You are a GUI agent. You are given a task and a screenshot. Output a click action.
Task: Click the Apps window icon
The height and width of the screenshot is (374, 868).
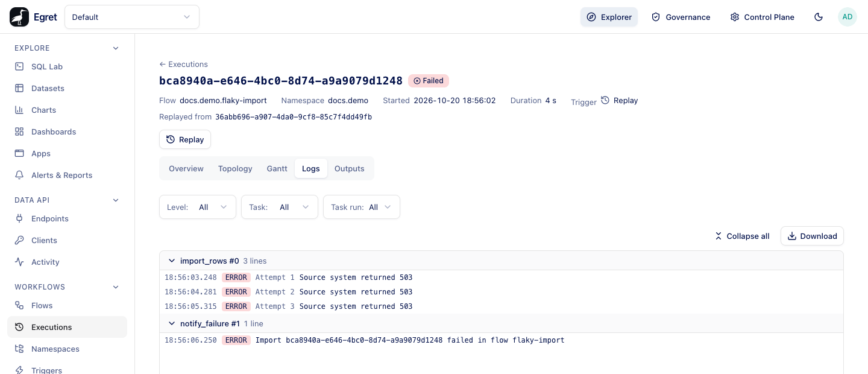pyautogui.click(x=19, y=153)
